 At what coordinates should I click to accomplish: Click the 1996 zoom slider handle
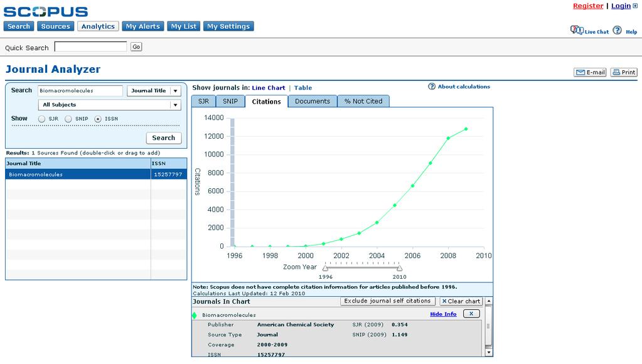point(325,268)
